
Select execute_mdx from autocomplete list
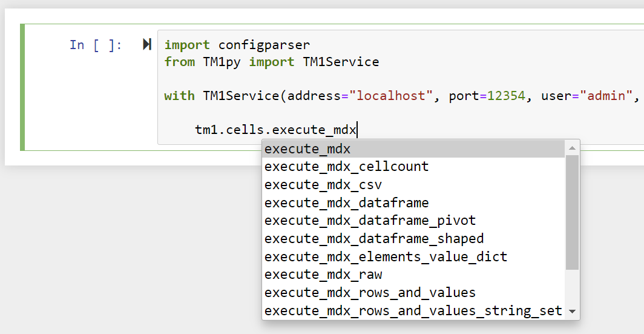click(x=413, y=149)
